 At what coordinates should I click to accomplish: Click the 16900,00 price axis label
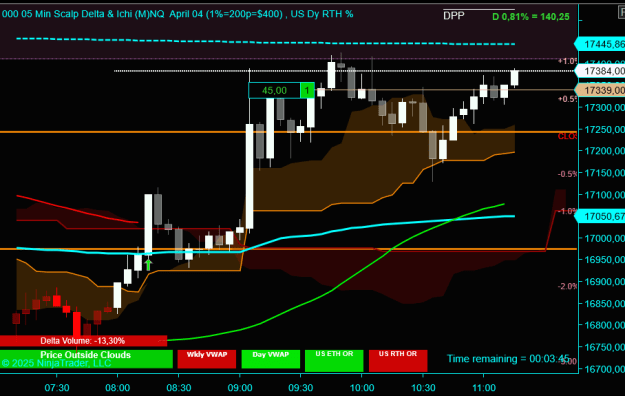(604, 282)
